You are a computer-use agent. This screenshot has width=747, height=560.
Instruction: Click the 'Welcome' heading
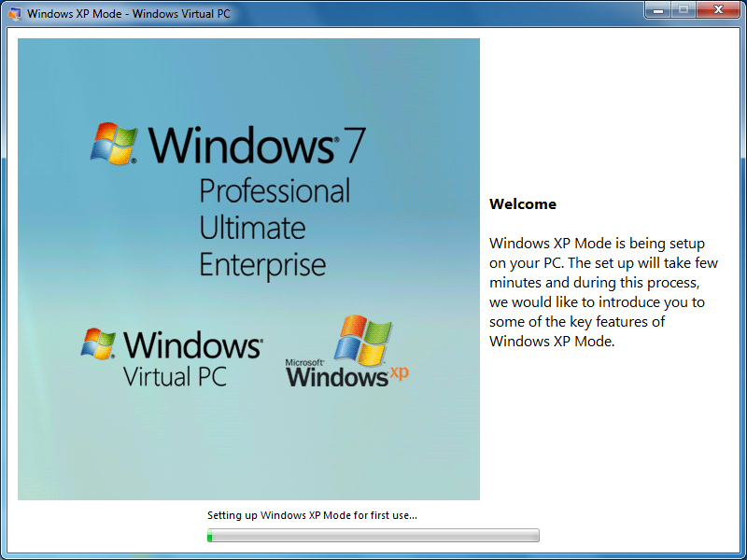coord(522,204)
